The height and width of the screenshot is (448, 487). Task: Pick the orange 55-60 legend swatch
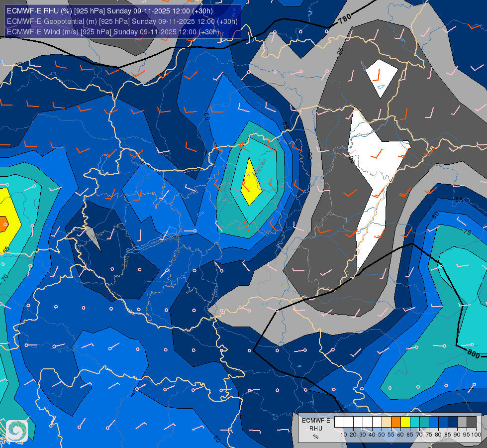[x=396, y=422]
